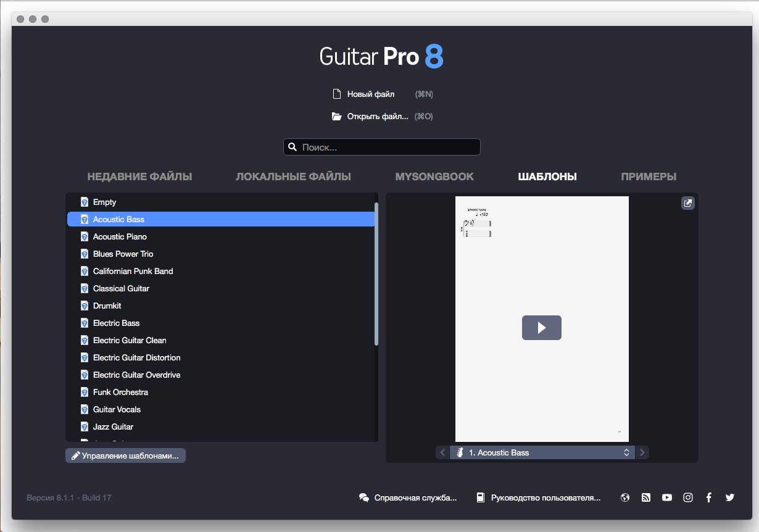Go to the next track with right chevron
The image size is (759, 532).
(x=642, y=452)
